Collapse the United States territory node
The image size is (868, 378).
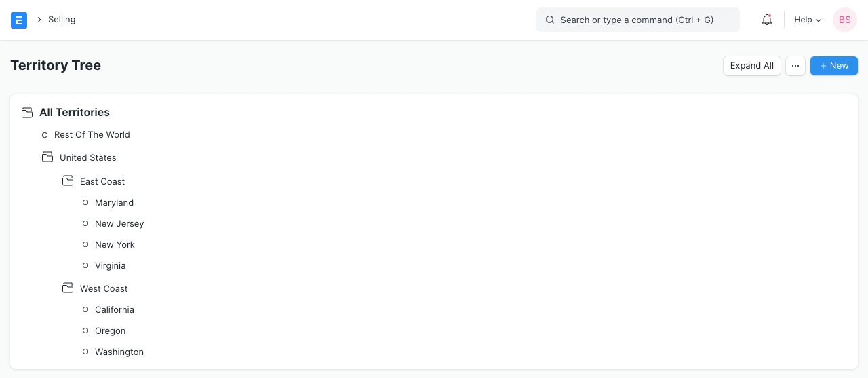click(87, 157)
